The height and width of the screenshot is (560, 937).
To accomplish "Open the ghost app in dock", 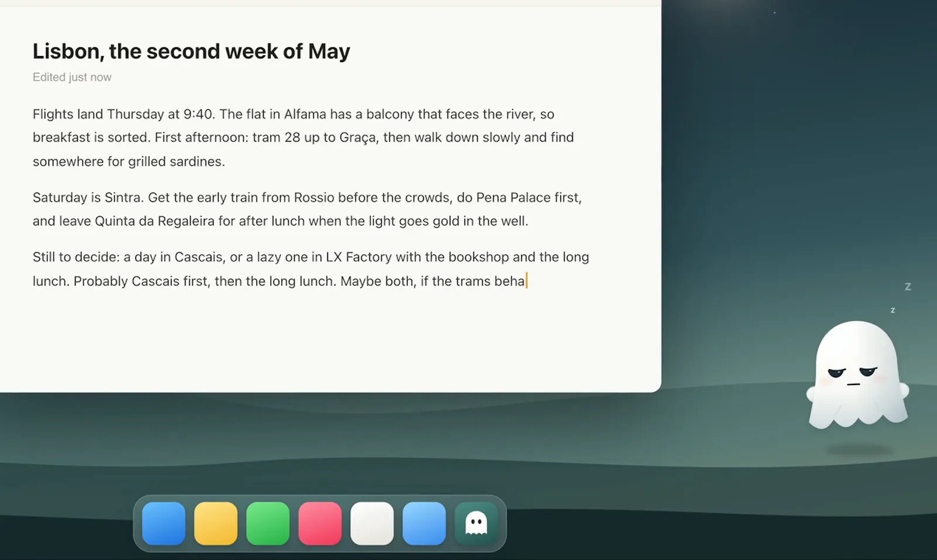I will (x=476, y=523).
